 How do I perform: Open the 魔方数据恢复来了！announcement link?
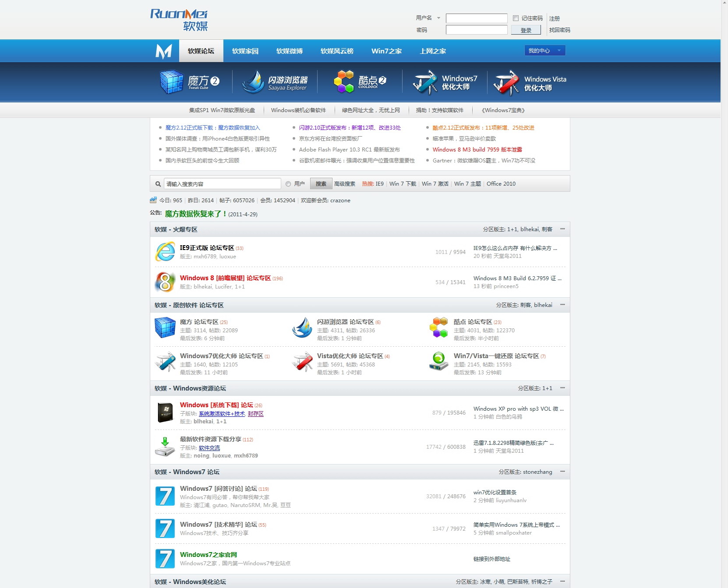[x=196, y=214]
